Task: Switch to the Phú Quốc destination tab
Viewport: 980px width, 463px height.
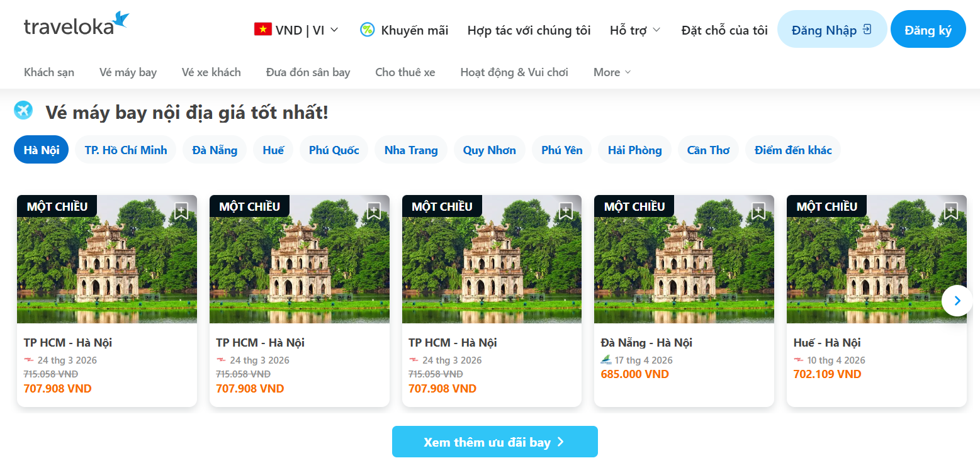Action: tap(334, 150)
